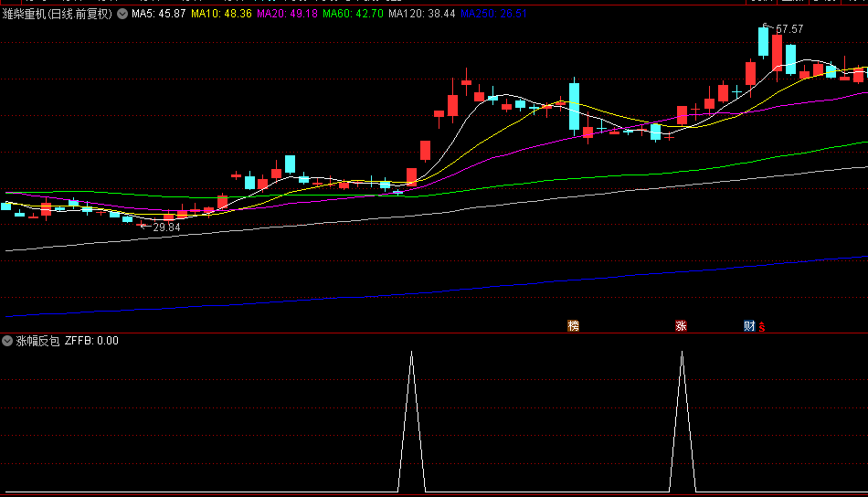Click the red S signal icon beside 财
This screenshot has height=497, width=868.
tap(762, 328)
